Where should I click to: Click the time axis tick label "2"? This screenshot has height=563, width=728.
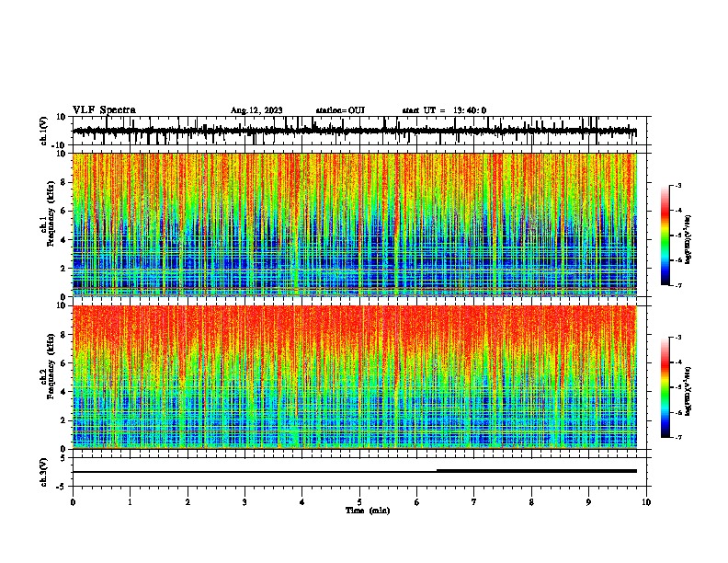(x=188, y=502)
